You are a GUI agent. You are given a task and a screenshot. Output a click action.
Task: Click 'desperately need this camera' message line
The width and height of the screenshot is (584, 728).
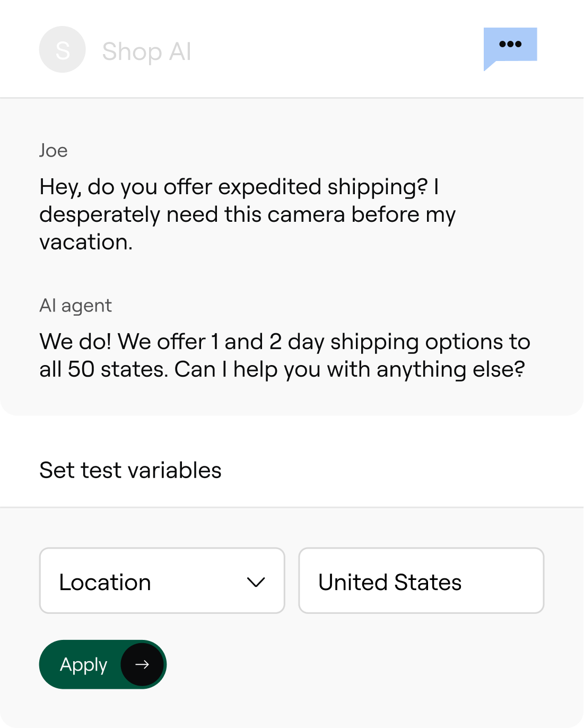(x=247, y=215)
